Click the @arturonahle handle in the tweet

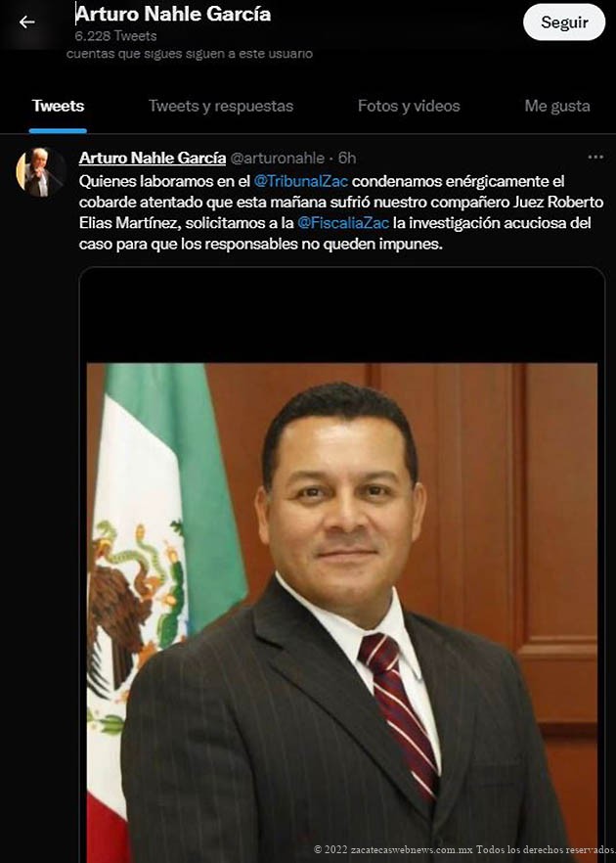[x=278, y=159]
